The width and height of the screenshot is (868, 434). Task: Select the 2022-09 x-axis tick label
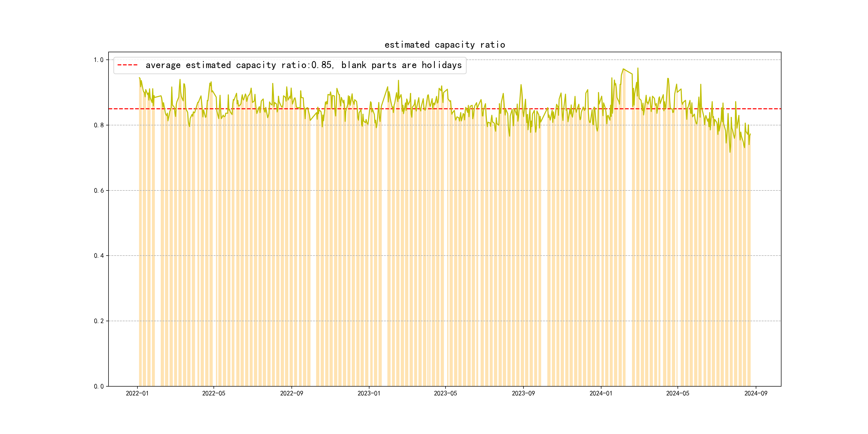[291, 394]
